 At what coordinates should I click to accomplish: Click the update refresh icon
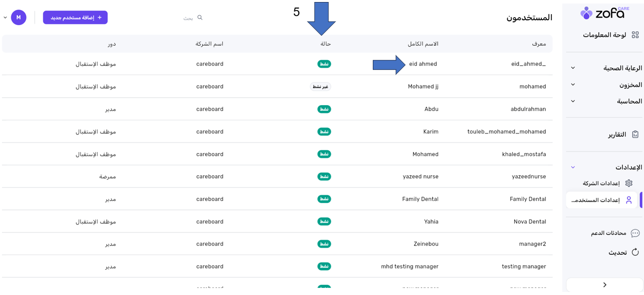click(635, 252)
